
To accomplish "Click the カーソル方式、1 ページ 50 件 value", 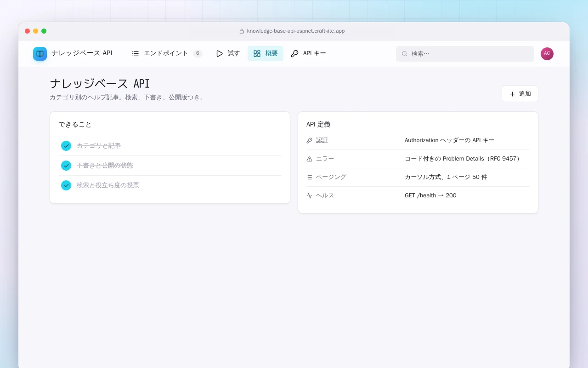I will pos(446,177).
